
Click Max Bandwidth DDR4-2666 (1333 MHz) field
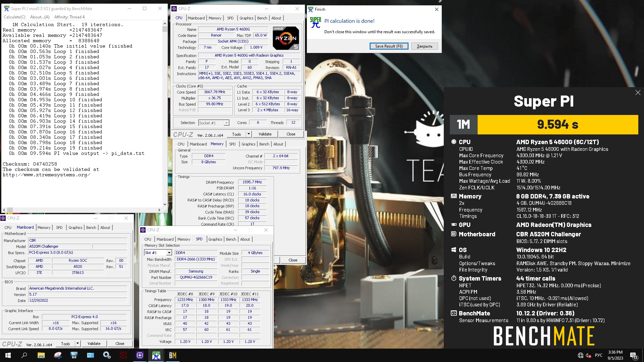(196, 259)
